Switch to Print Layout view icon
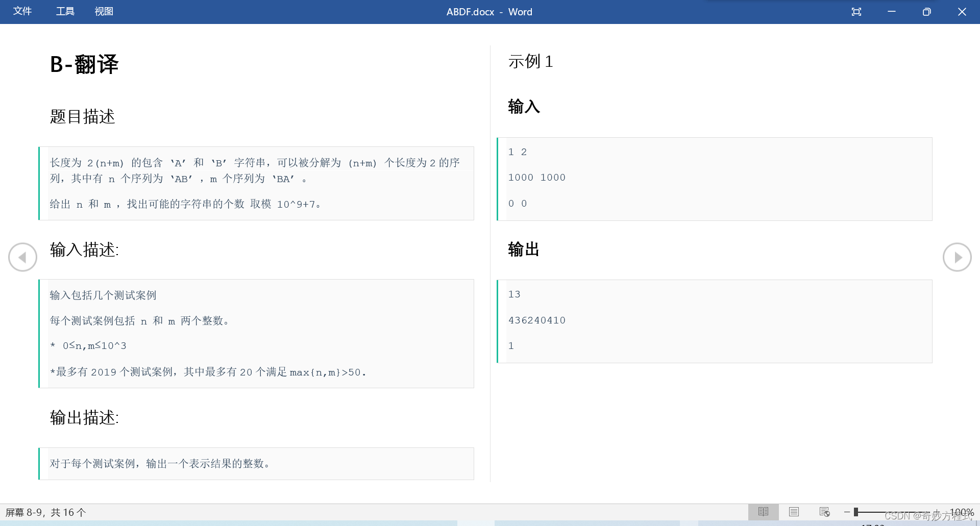 [794, 512]
